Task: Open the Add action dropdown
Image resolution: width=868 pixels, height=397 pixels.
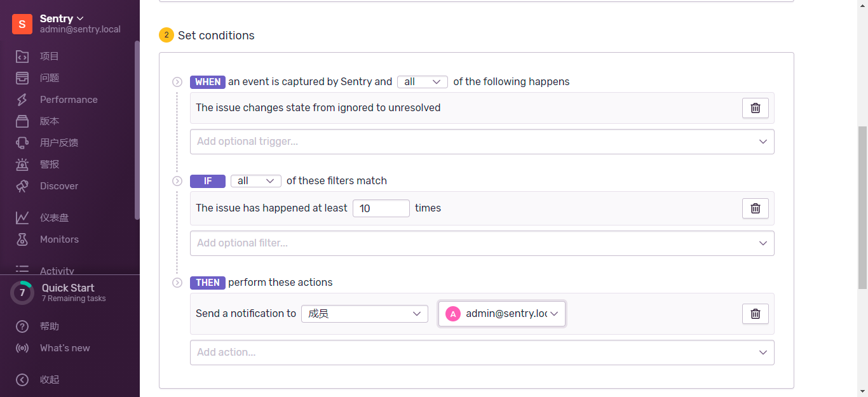Action: tap(482, 353)
